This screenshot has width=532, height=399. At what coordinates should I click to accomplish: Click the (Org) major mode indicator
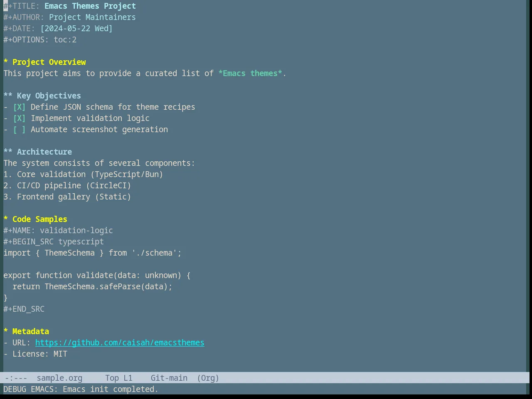(x=208, y=378)
